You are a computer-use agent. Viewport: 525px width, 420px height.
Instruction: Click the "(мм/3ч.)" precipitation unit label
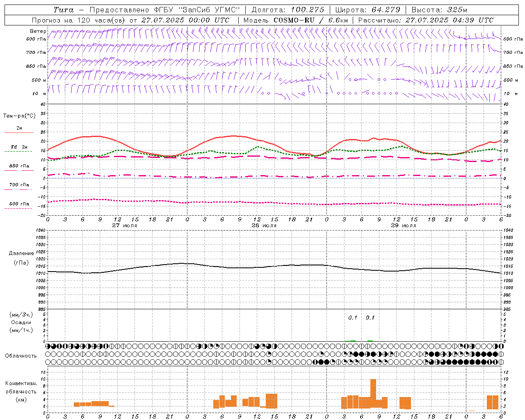coord(21,315)
